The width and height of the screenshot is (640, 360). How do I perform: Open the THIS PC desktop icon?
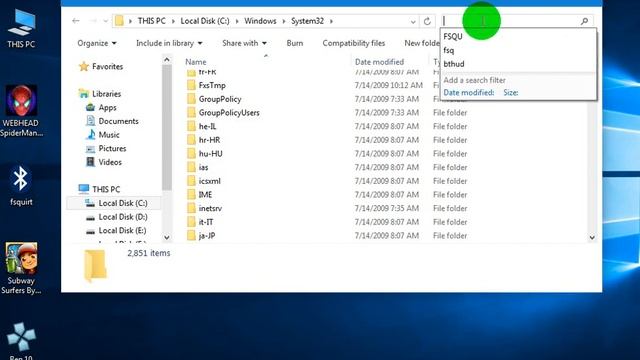(21, 29)
